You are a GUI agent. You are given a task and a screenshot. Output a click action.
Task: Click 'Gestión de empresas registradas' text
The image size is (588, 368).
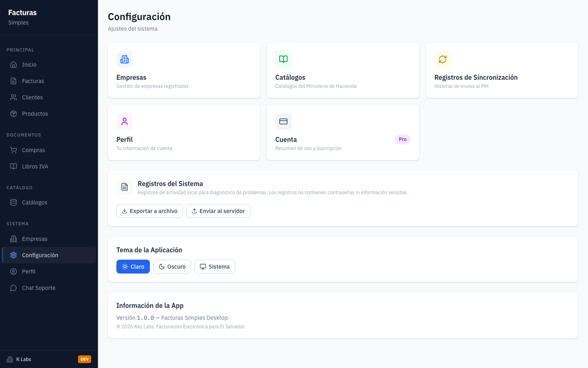152,86
